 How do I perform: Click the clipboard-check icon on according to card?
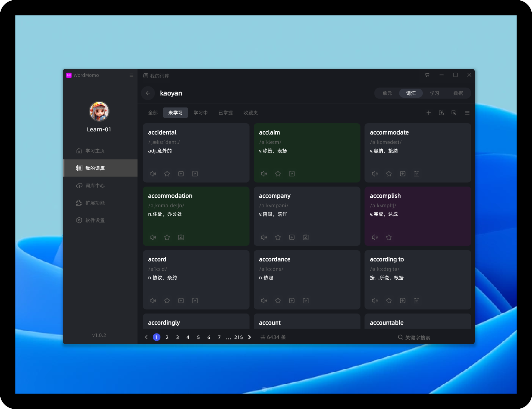(417, 301)
